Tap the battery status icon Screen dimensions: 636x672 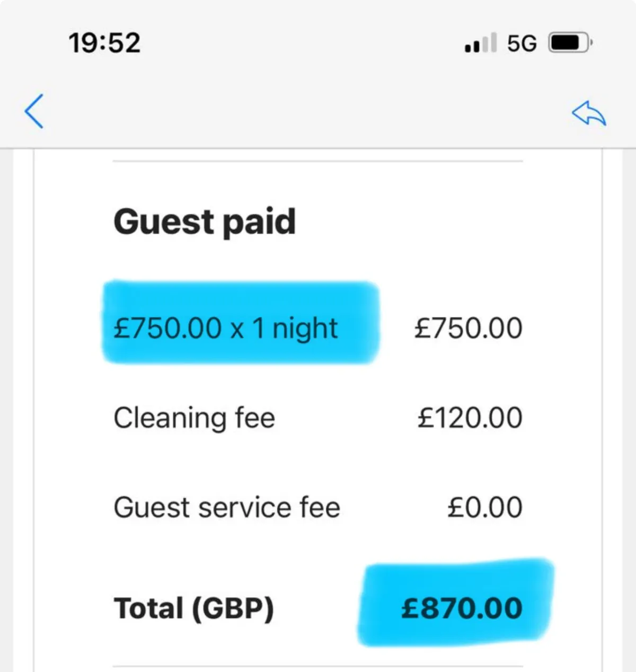[570, 43]
